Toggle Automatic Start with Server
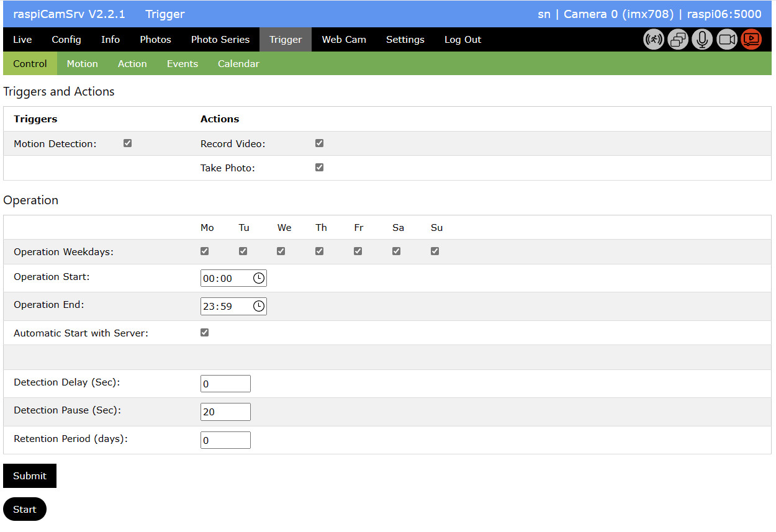Image resolution: width=776 pixels, height=532 pixels. click(x=205, y=333)
